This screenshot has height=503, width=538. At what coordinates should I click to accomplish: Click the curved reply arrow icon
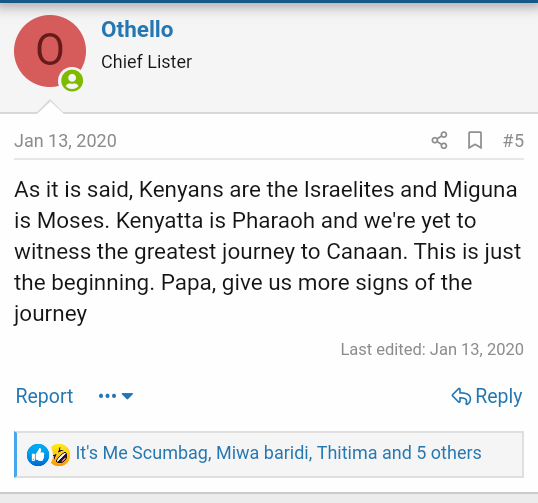coord(461,396)
